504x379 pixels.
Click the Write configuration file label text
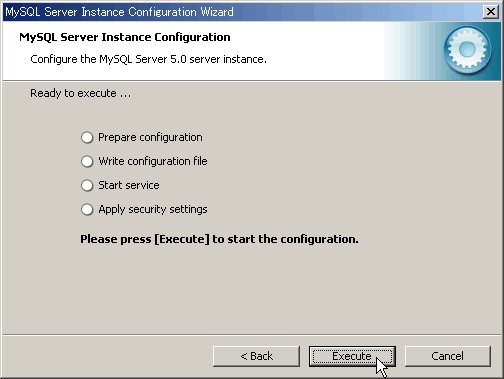point(153,161)
